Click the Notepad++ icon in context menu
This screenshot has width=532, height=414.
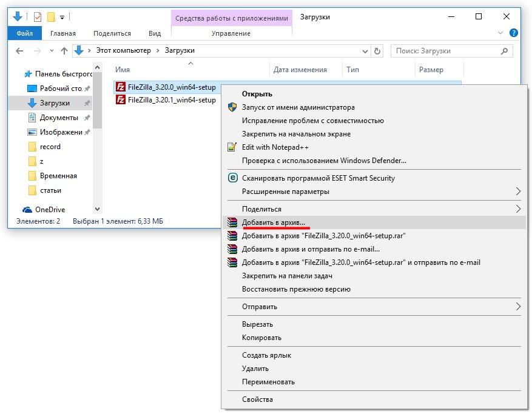click(x=232, y=147)
